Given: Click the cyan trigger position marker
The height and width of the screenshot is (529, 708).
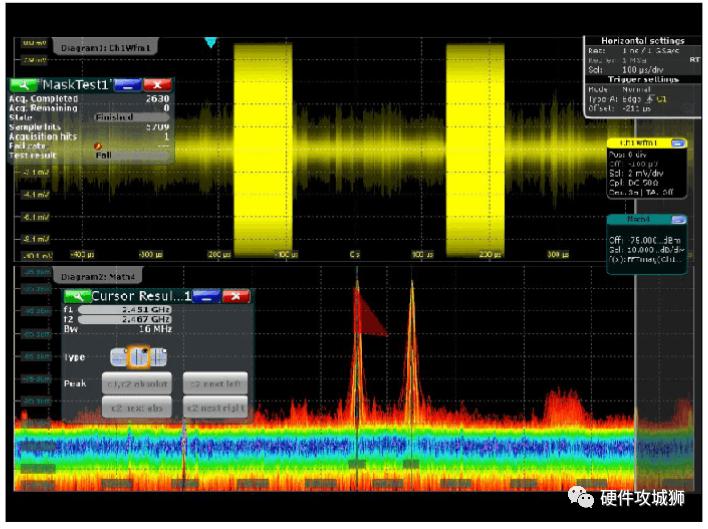Looking at the screenshot, I should pyautogui.click(x=210, y=42).
